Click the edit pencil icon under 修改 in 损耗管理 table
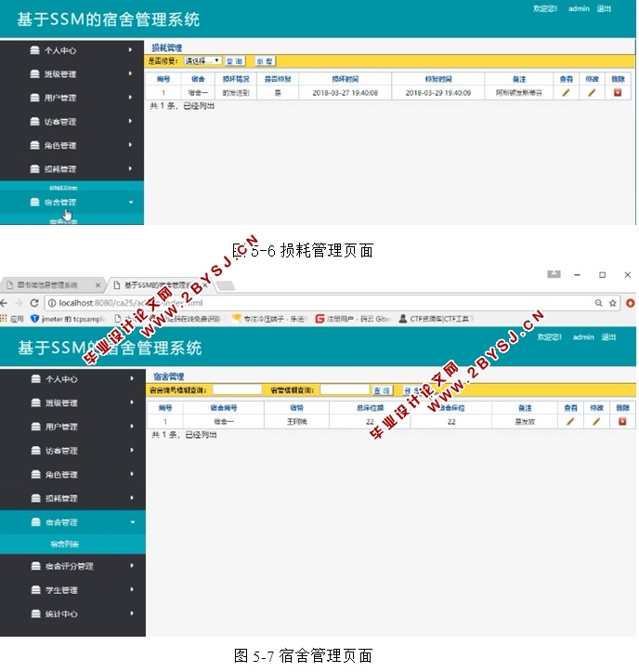Screen dimensions: 639x672 (x=592, y=93)
